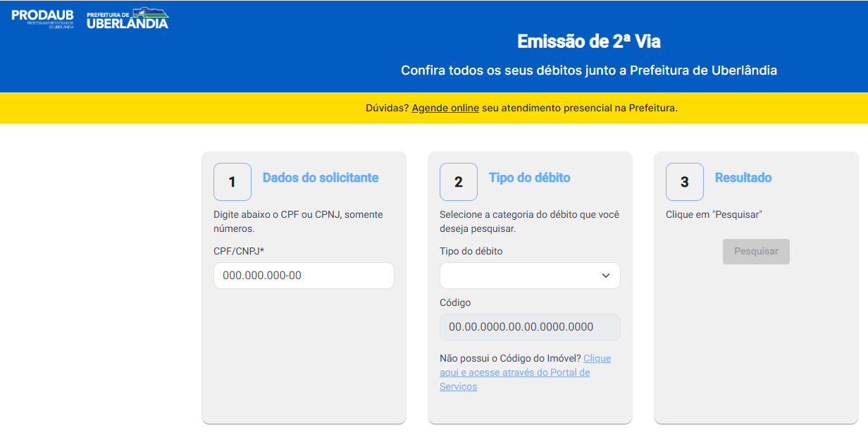Click the "Emissão de 2ª Via" page title

click(x=588, y=42)
